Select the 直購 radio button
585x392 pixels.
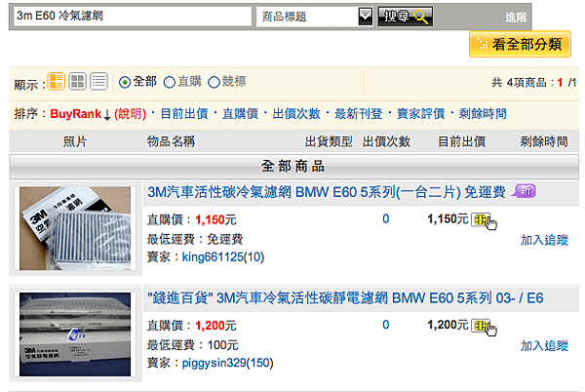(170, 82)
